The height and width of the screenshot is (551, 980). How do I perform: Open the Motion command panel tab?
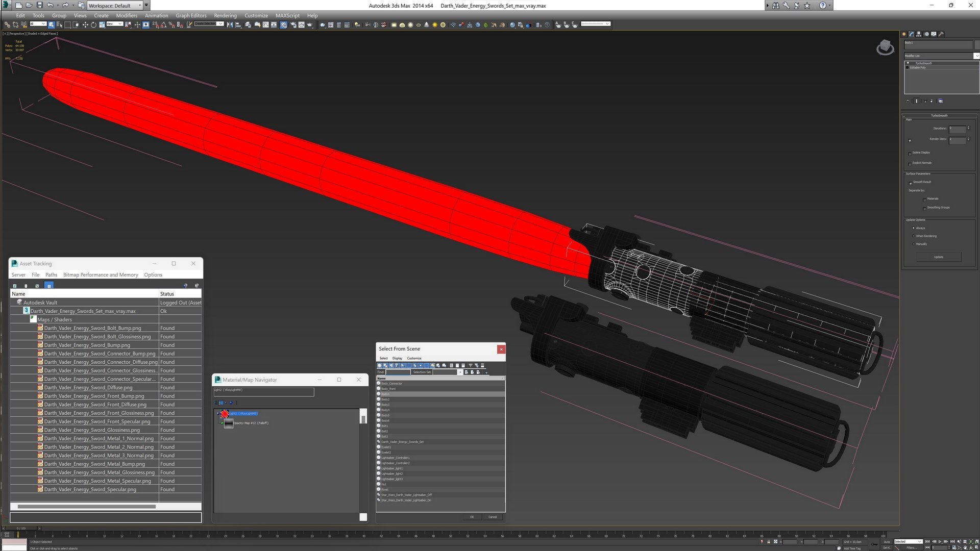(x=926, y=34)
